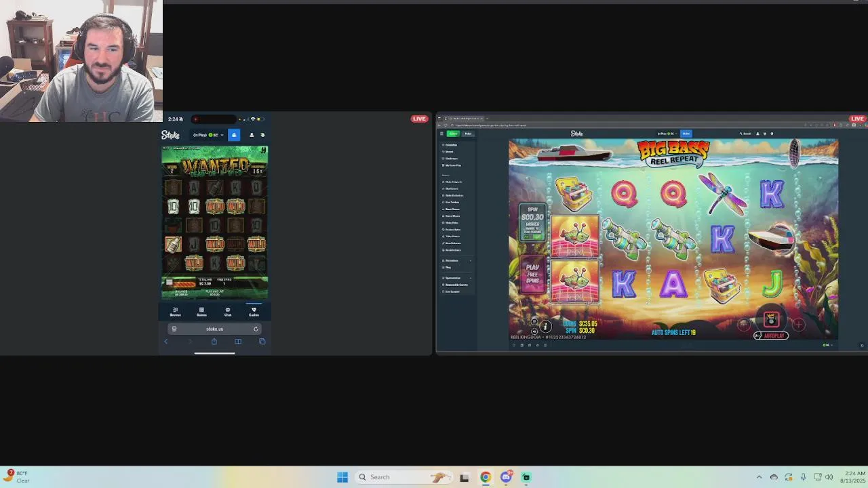The image size is (868, 488).
Task: Expand the SC currency dropdown below the game
Action: [x=827, y=345]
